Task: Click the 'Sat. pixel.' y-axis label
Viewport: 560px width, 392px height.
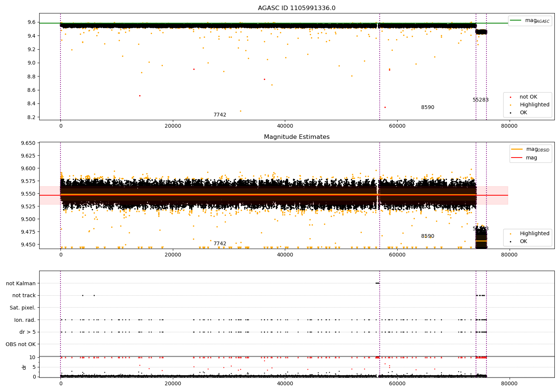Action: (23, 308)
